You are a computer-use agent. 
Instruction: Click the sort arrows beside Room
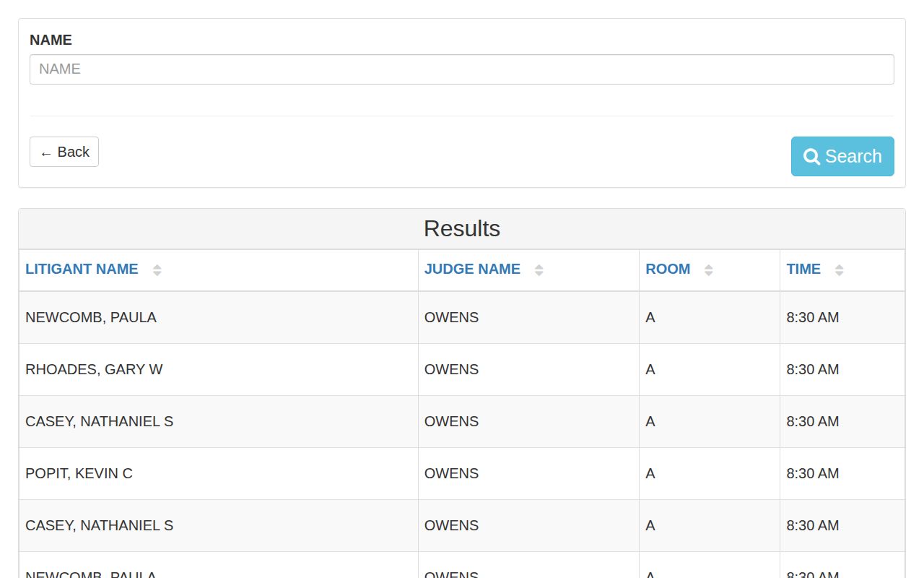708,270
